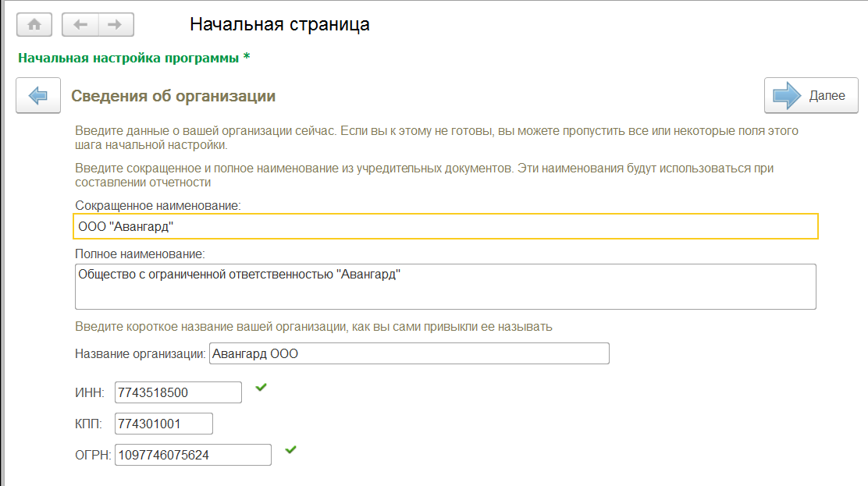Click the Сведения об организации heading
This screenshot has height=486, width=868.
coord(173,96)
